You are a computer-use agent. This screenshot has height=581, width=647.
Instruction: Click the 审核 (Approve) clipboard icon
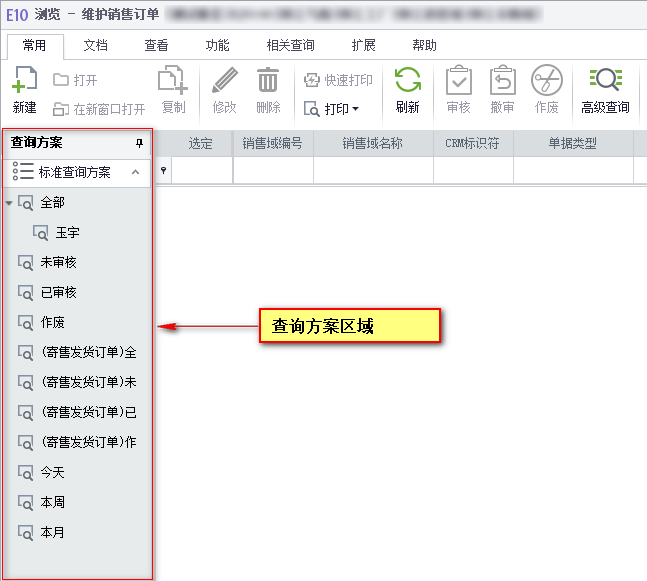pyautogui.click(x=458, y=81)
